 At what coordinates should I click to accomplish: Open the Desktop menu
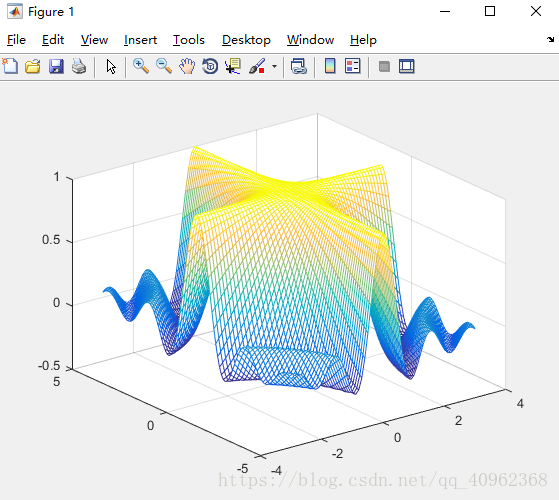pos(246,40)
